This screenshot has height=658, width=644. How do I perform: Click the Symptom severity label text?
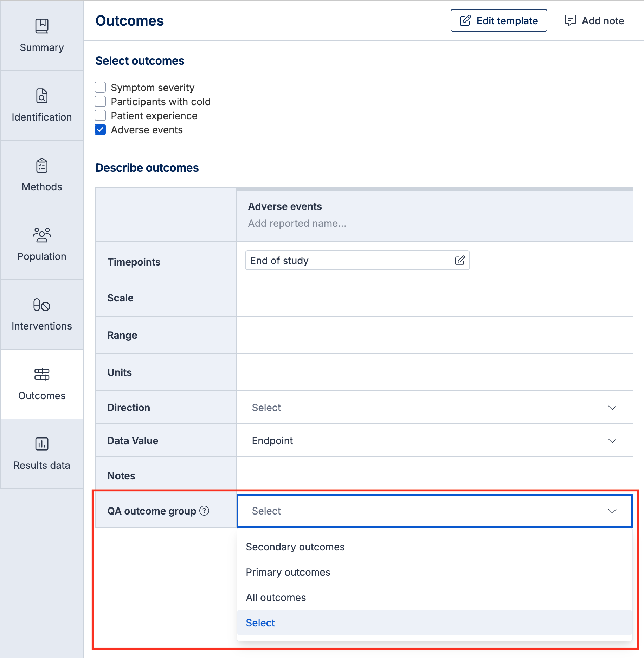[153, 88]
